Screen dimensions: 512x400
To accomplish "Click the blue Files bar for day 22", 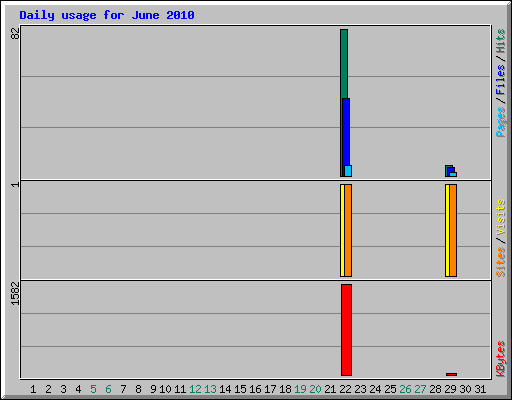I will click(346, 132).
